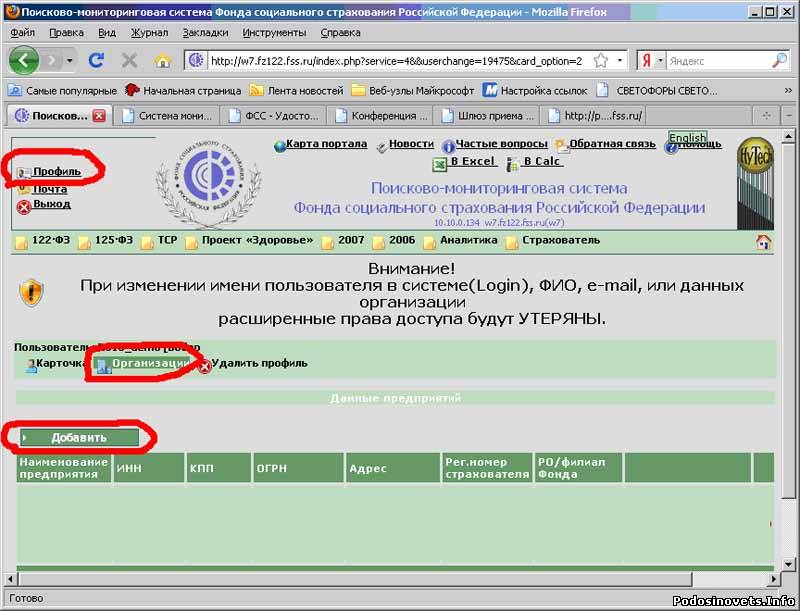Open the Веб-узлы Майкрософт bookmark folder
This screenshot has width=800, height=611.
pos(413,91)
